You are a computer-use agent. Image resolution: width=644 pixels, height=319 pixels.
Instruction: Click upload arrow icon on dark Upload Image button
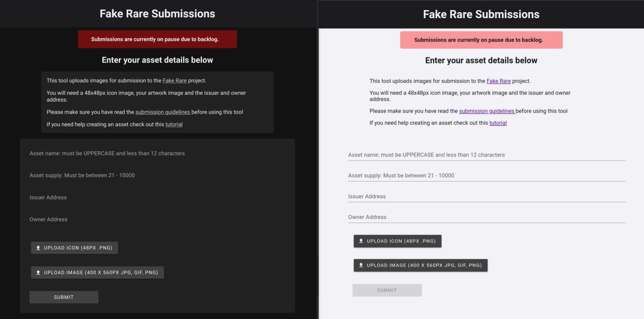click(38, 272)
